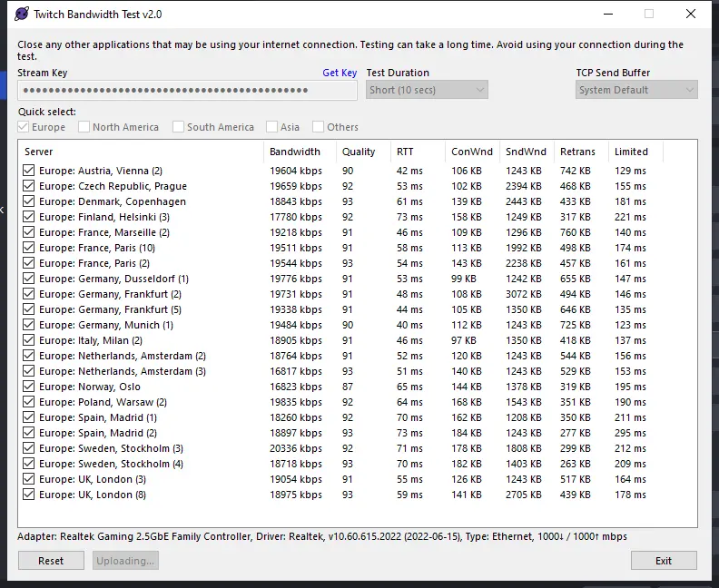Click the Twitch Bandwidth Test app icon
Viewport: 719px width, 588px height.
pyautogui.click(x=21, y=15)
